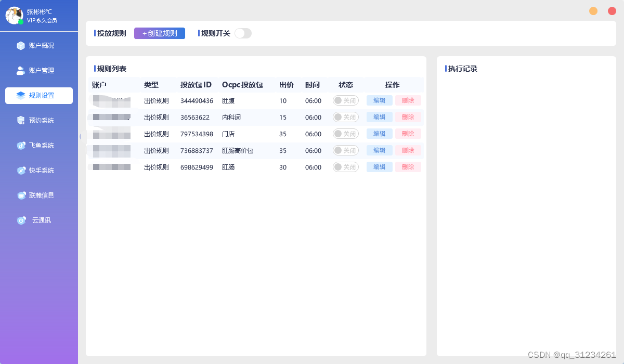
Task: Click the 类型 column header
Action: (151, 85)
